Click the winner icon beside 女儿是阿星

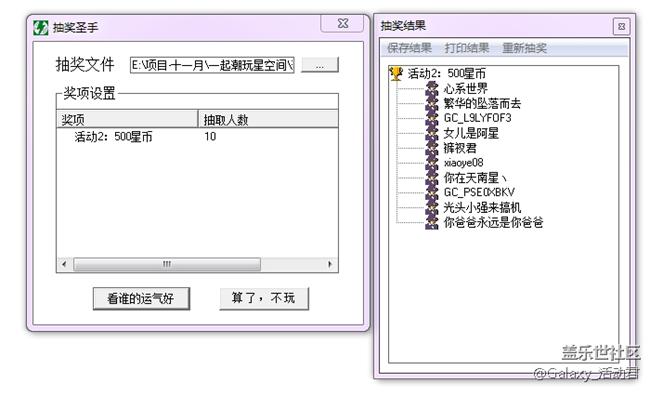point(432,133)
